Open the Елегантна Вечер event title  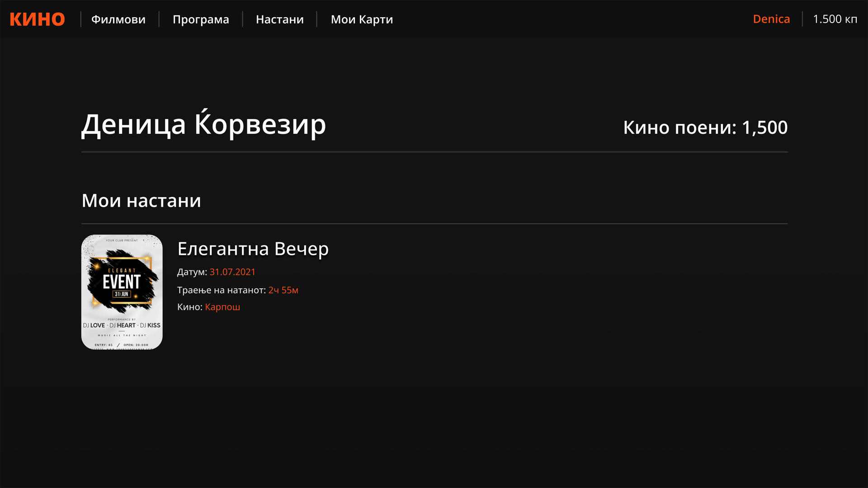[x=253, y=249]
